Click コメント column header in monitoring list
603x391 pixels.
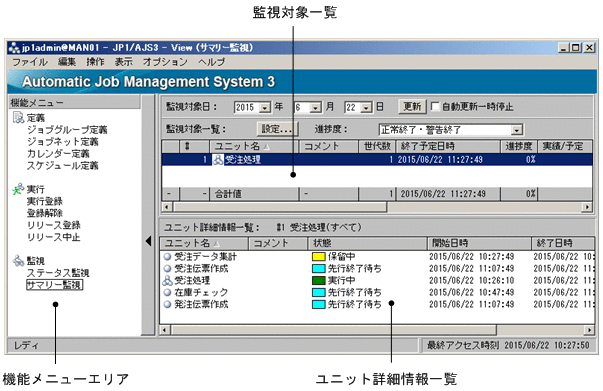tap(328, 146)
